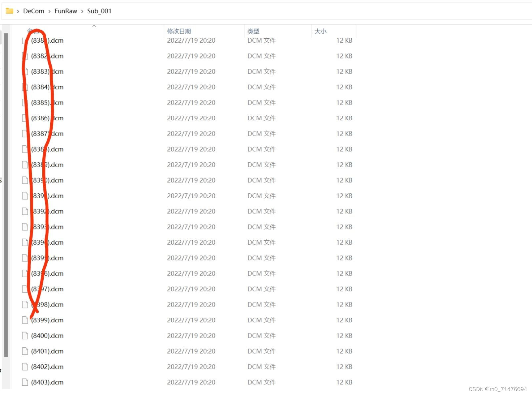
Task: Select the Sub_001 breadcrumb segment
Action: pos(99,11)
